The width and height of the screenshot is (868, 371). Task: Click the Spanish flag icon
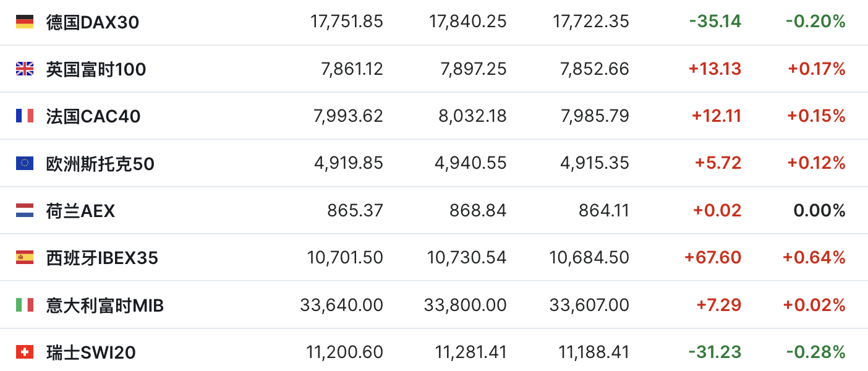[x=25, y=257]
